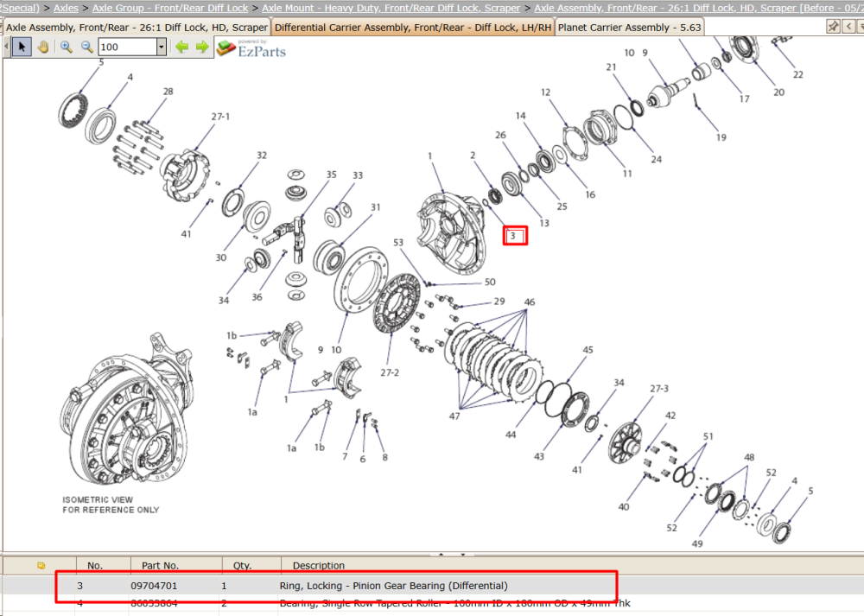
Task: Click the EzParts logo
Action: coord(251,48)
